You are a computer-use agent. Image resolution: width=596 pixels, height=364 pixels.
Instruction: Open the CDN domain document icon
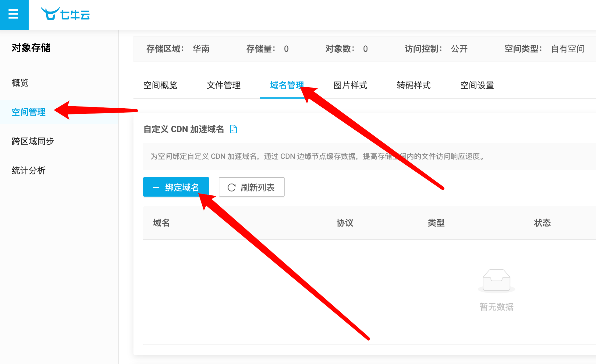pos(233,129)
